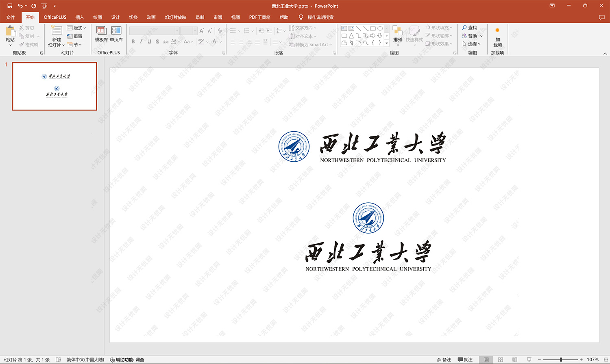Toggle text Shadow formatting

(157, 41)
